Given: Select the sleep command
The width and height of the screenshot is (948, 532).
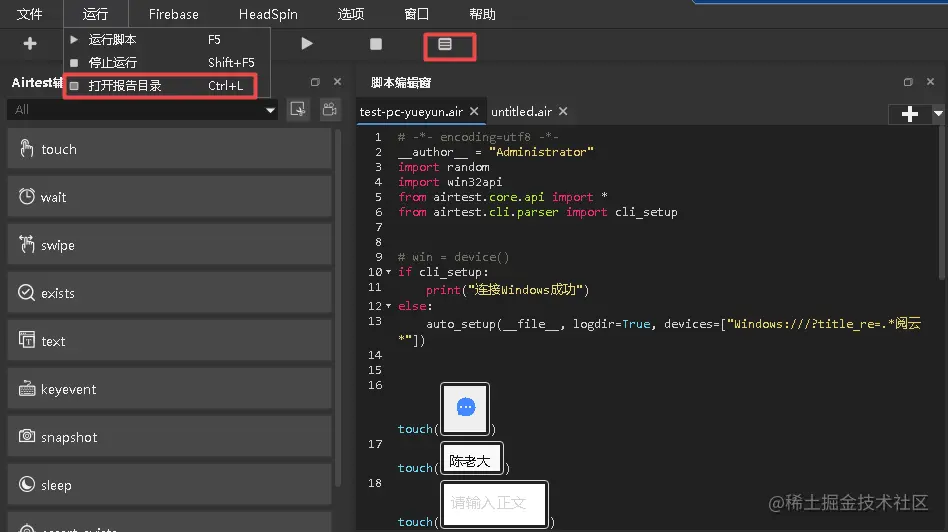Looking at the screenshot, I should pyautogui.click(x=169, y=485).
